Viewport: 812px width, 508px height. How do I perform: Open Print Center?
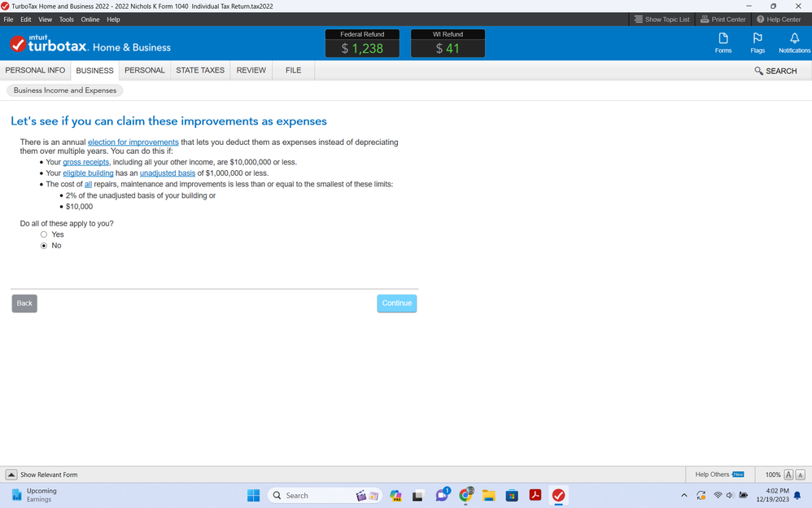723,19
